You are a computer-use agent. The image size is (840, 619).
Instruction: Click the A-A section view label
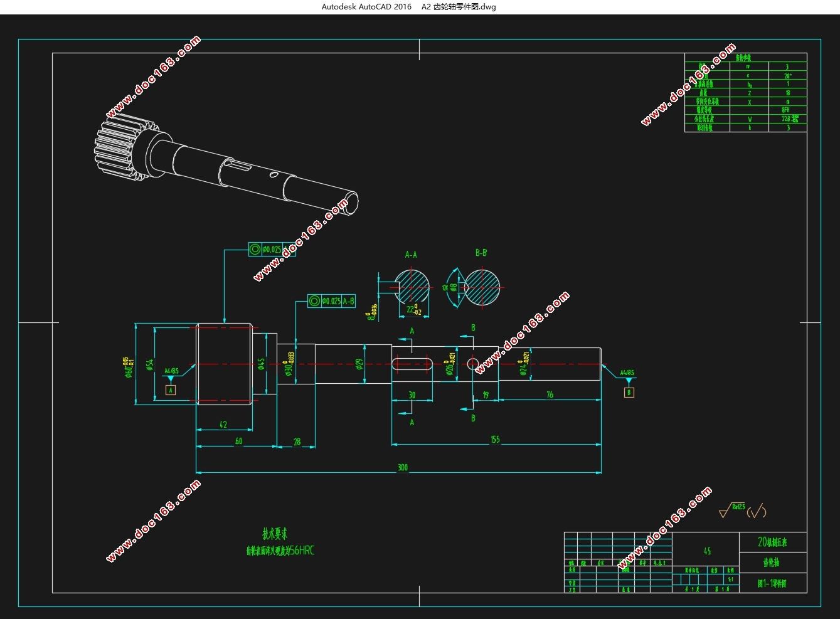(x=411, y=255)
